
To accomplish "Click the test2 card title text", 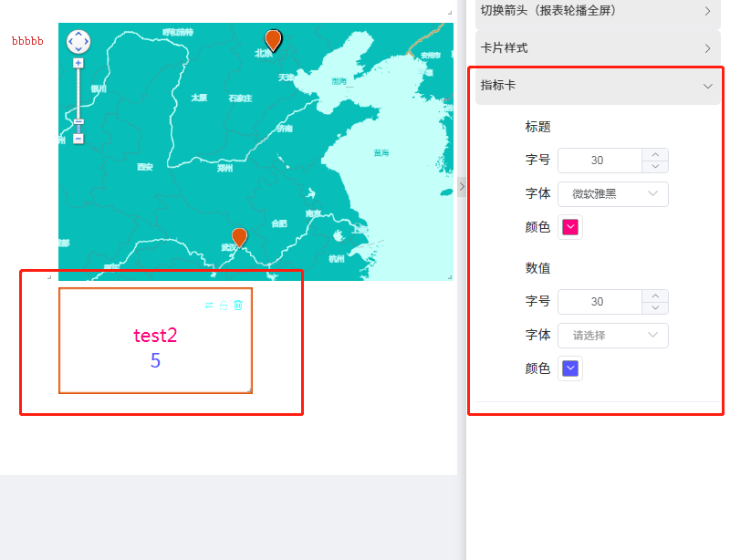I will [155, 336].
